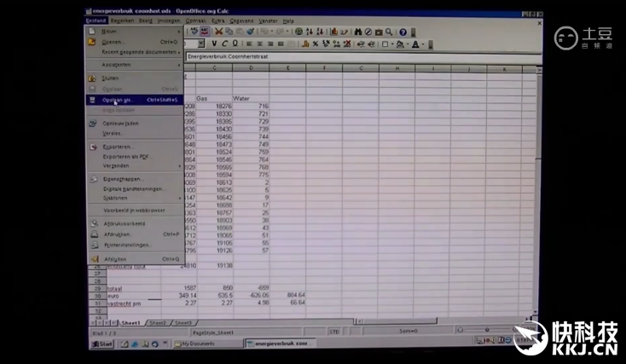
Task: Delete a decimal place with the red-X icon
Action: pos(346,44)
